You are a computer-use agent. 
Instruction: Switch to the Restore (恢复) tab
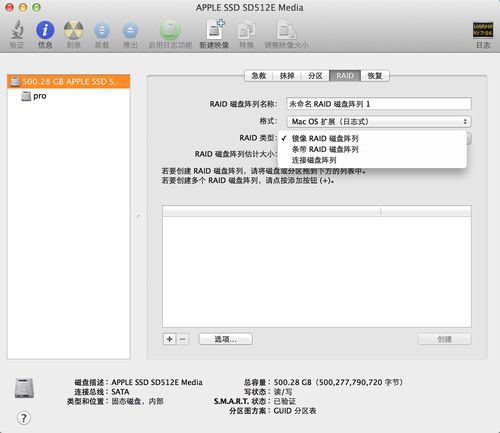(375, 76)
